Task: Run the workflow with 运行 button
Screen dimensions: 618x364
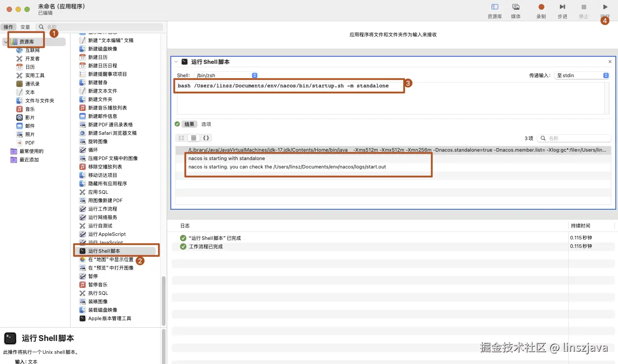Action: pyautogui.click(x=605, y=11)
